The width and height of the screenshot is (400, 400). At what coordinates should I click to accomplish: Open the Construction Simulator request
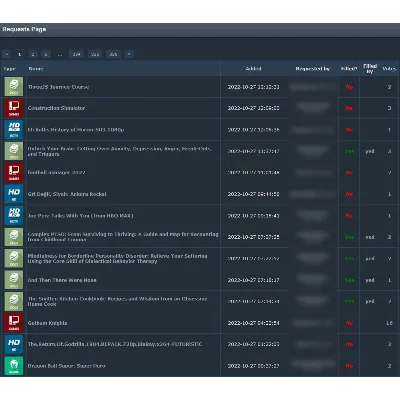pyautogui.click(x=56, y=108)
